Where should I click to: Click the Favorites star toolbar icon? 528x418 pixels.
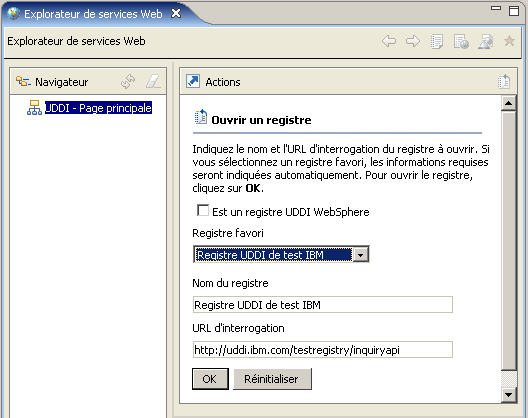coord(509,41)
